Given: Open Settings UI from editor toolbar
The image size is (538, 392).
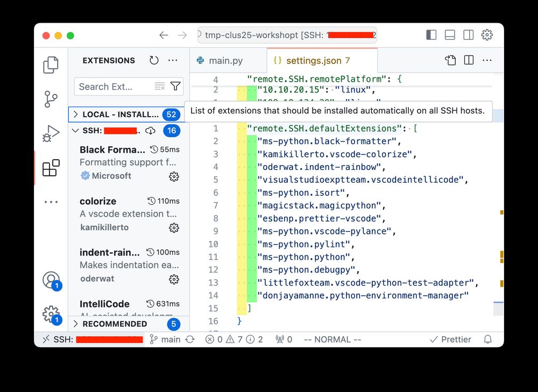Looking at the screenshot, I should pyautogui.click(x=450, y=60).
